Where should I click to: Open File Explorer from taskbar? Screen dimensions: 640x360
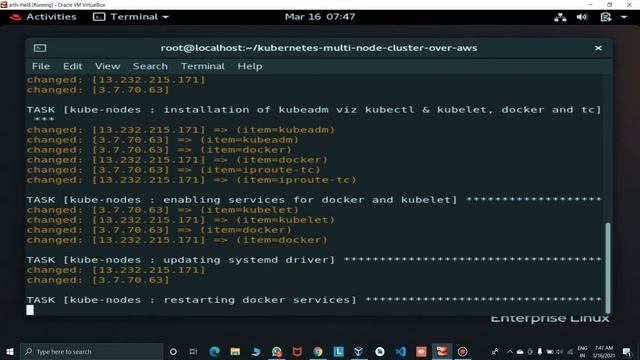(x=235, y=351)
